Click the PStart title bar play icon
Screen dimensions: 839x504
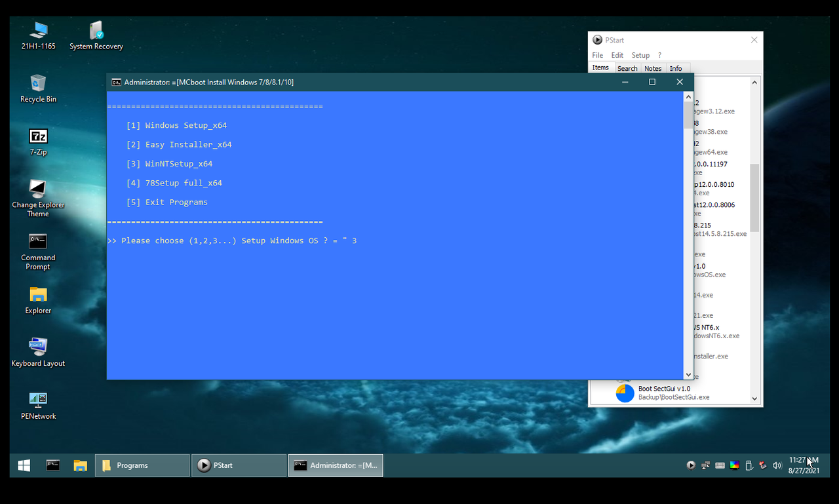(598, 40)
